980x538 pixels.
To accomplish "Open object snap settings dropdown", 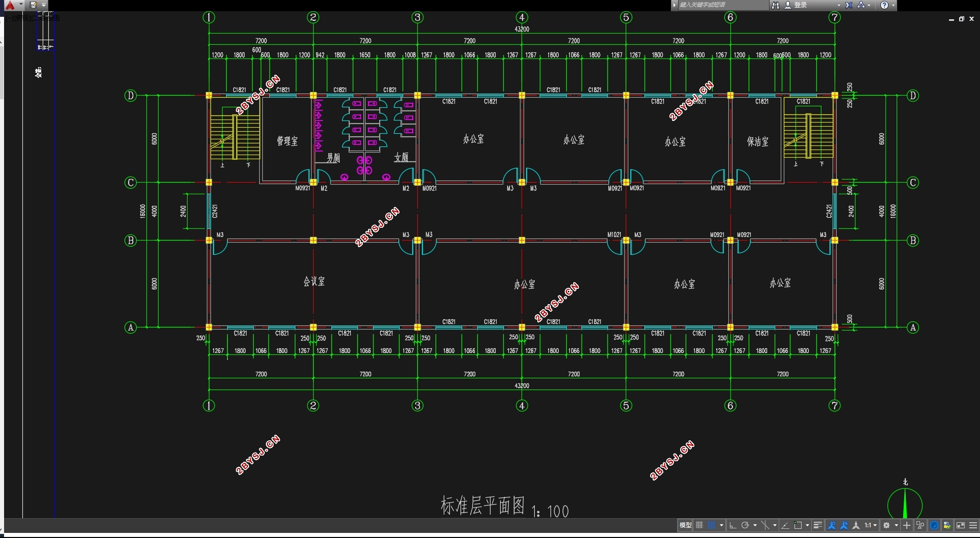I will (807, 525).
